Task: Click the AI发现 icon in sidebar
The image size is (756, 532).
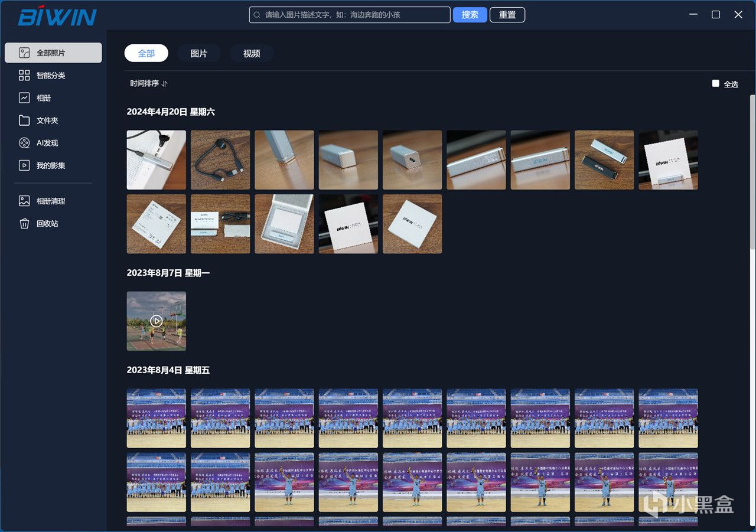Action: [24, 143]
